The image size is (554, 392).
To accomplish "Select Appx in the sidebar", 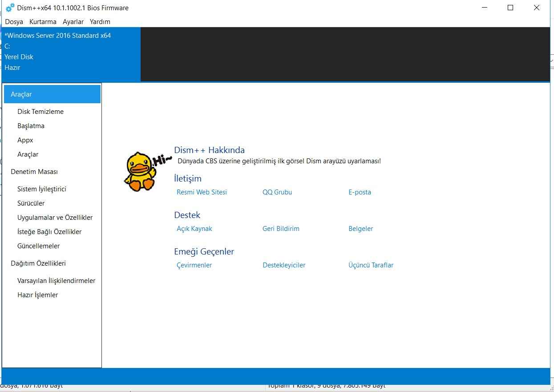I will point(25,140).
